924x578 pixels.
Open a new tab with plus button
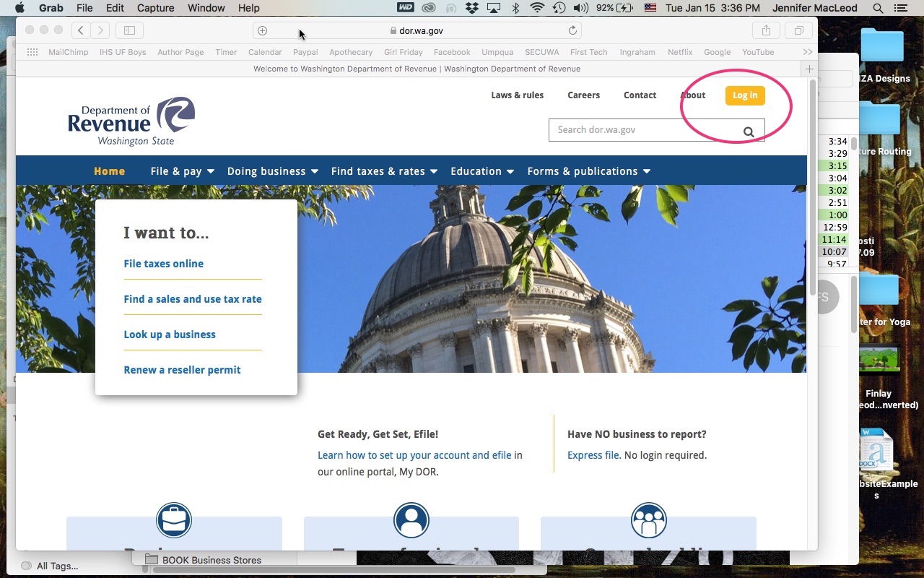810,69
